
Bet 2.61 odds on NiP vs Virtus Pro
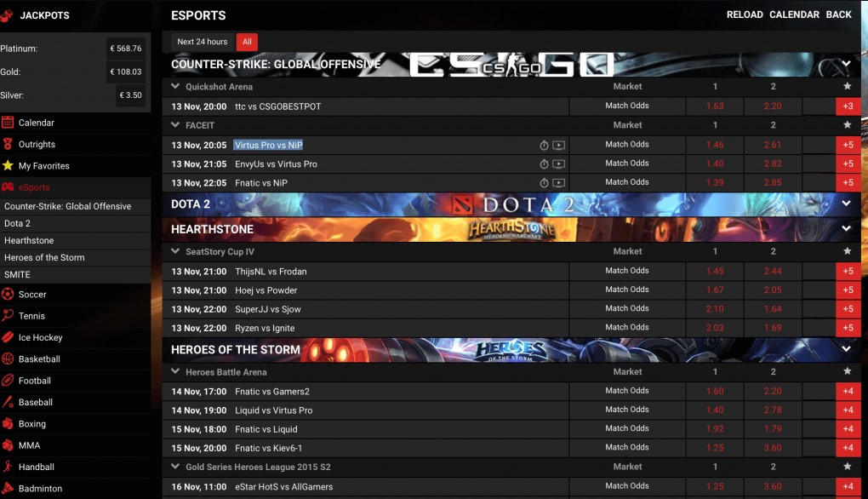coord(773,145)
